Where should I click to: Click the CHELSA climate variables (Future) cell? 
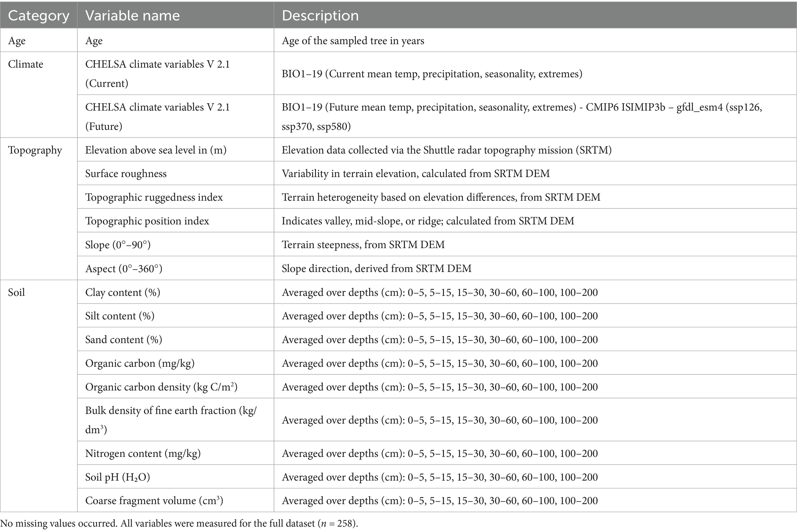click(157, 116)
